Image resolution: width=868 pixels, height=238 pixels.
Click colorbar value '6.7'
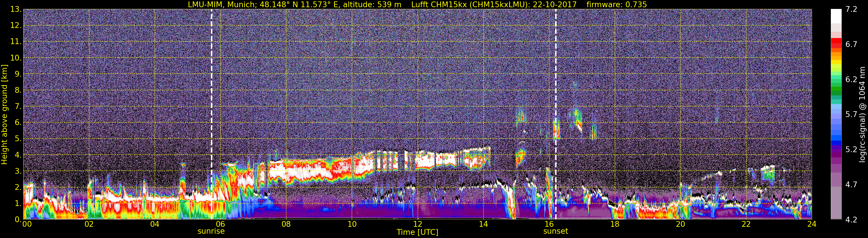851,44
